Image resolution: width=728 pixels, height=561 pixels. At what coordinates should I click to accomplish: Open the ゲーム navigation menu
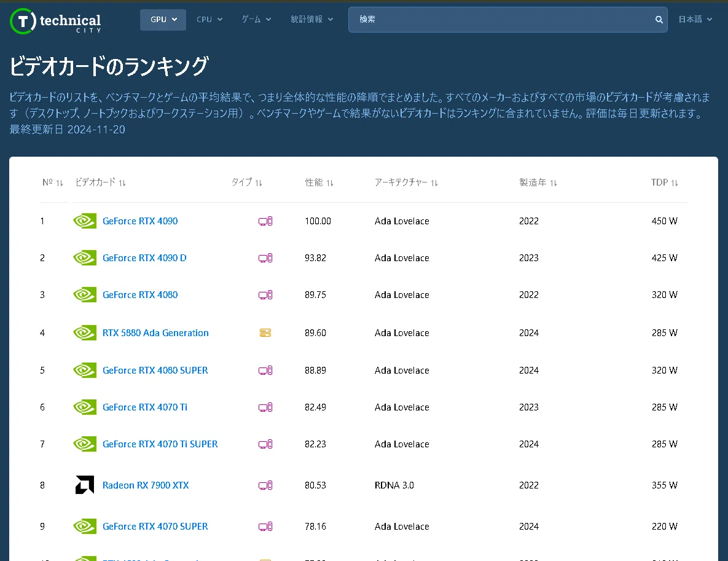point(256,20)
